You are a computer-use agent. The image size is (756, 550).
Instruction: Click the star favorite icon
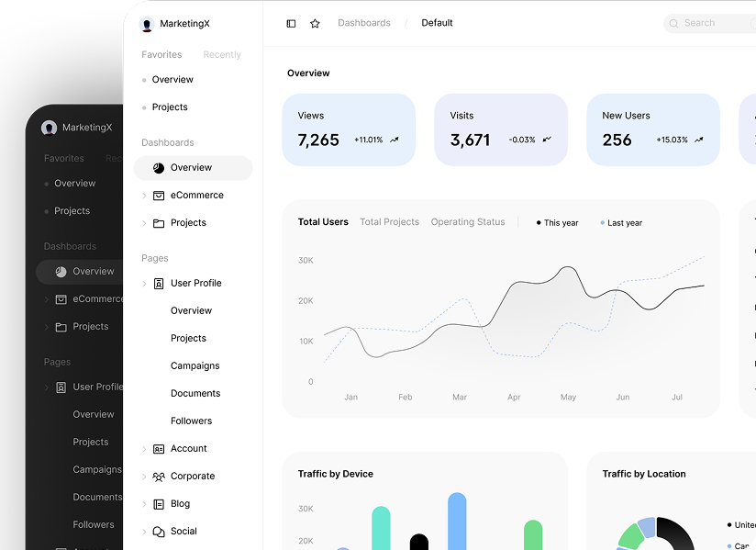coord(315,23)
